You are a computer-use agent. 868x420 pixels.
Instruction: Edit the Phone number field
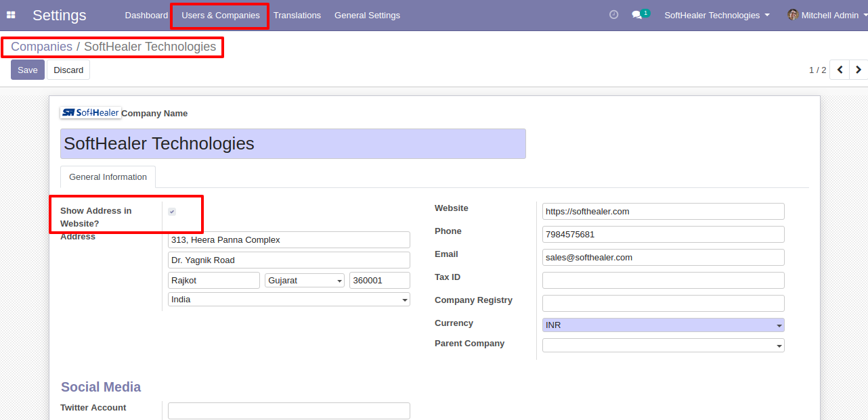click(664, 234)
